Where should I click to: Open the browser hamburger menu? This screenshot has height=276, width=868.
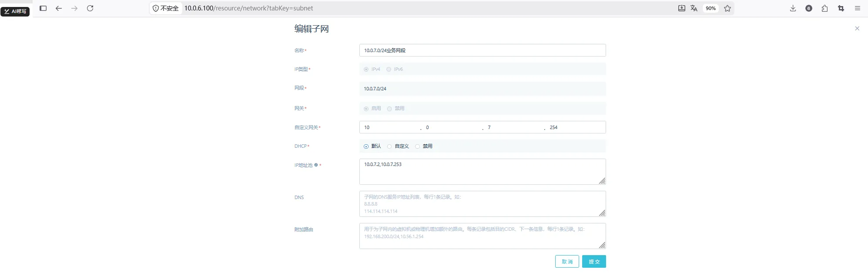(858, 8)
